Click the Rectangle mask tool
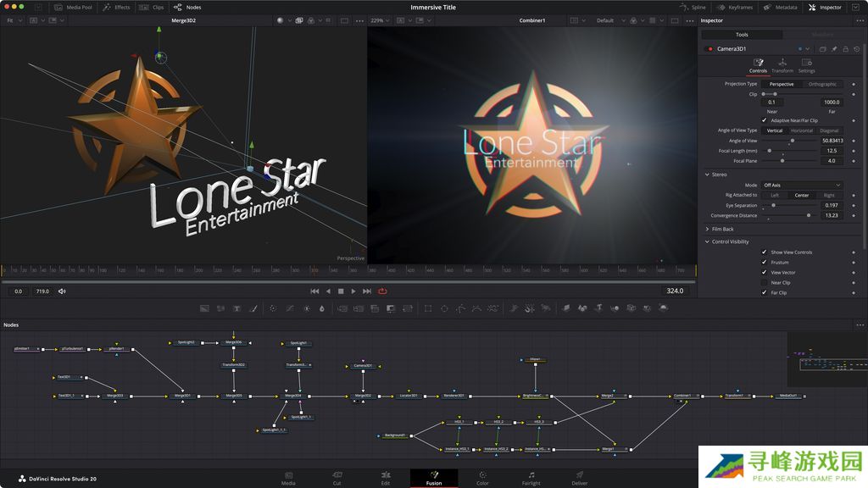This screenshot has width=868, height=488. 428,308
